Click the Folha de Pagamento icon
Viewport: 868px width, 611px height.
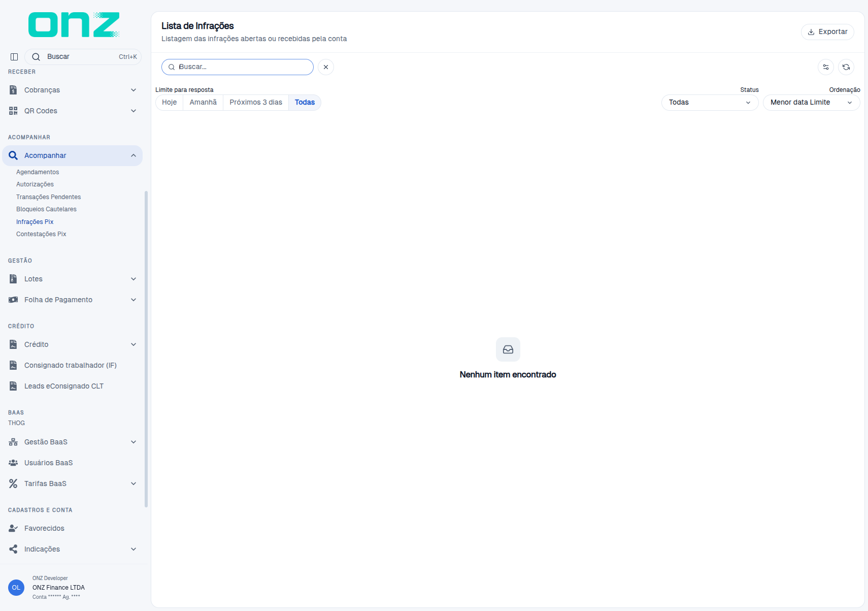pos(13,300)
